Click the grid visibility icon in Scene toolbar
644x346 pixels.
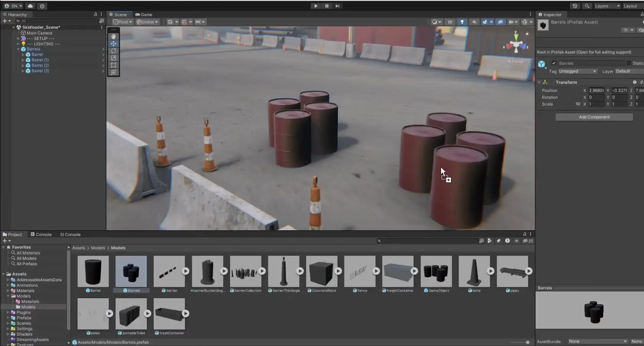pos(170,22)
